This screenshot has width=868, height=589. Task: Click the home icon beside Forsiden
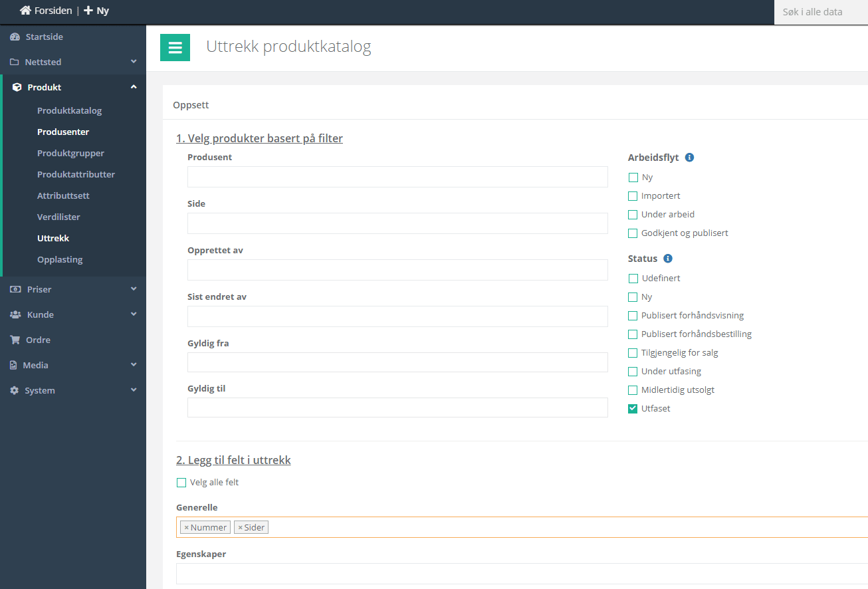26,11
